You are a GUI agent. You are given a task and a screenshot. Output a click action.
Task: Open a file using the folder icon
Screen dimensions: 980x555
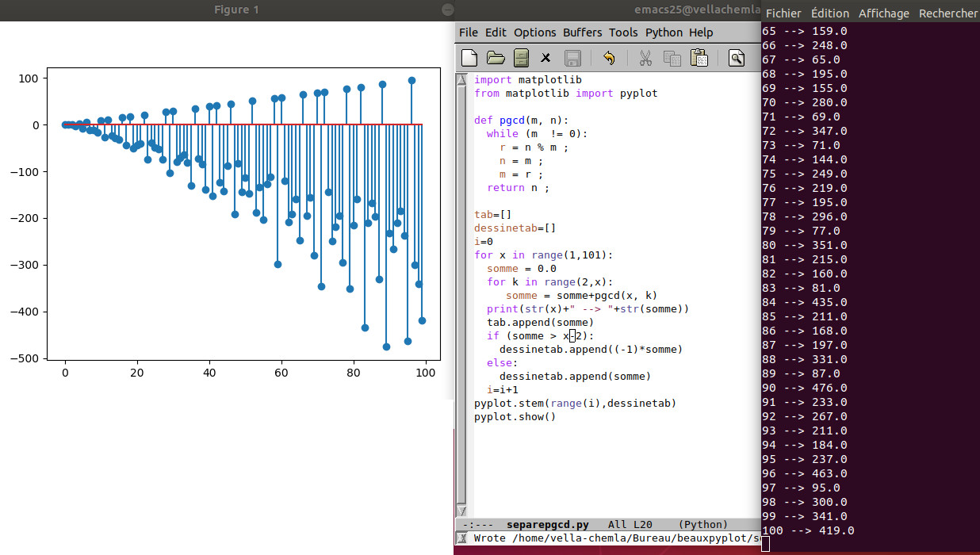tap(496, 57)
